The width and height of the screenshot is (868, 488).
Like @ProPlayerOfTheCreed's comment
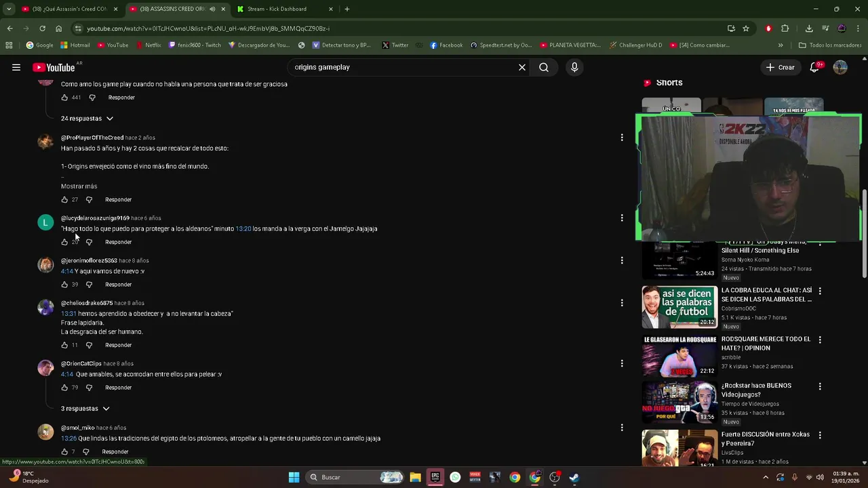tap(64, 200)
